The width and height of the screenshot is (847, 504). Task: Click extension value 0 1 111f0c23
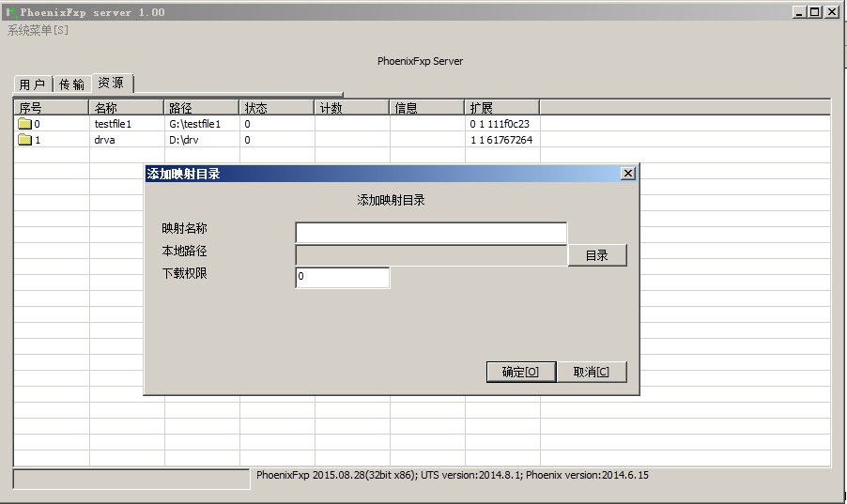[500, 124]
